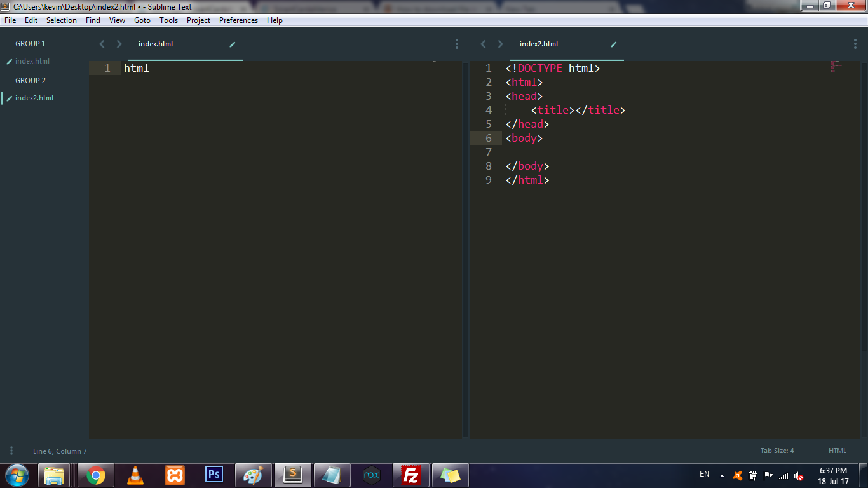This screenshot has width=868, height=488.
Task: Click the notepad-style icon next to Sublime Text
Action: (x=332, y=475)
